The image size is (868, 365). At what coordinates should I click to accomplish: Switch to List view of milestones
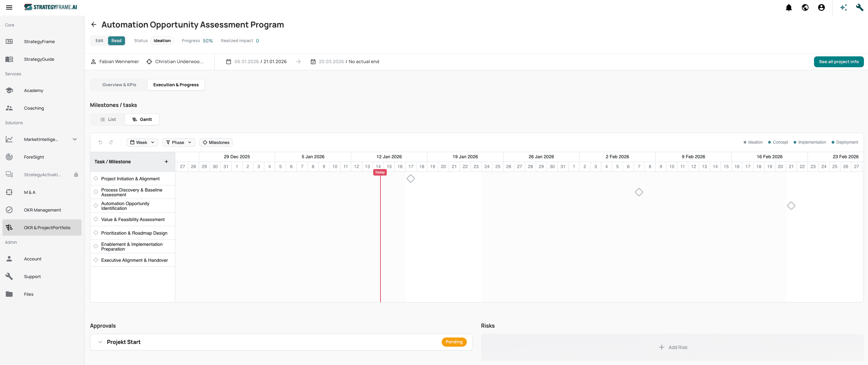pos(108,120)
